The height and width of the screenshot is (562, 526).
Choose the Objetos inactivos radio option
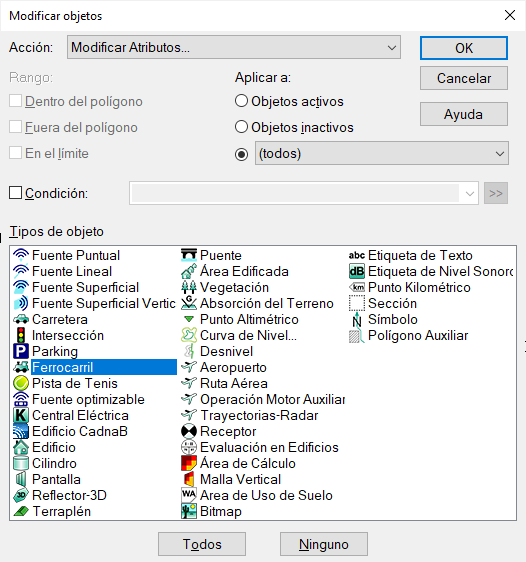tap(241, 127)
